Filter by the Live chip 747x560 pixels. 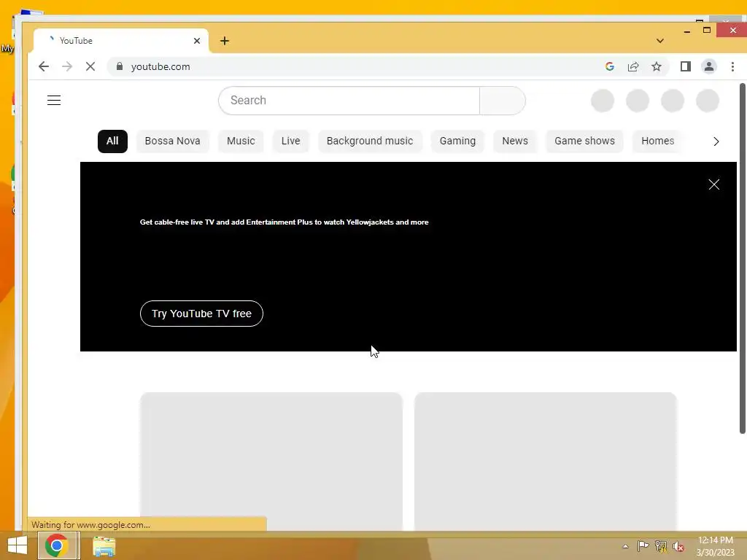[x=290, y=141]
